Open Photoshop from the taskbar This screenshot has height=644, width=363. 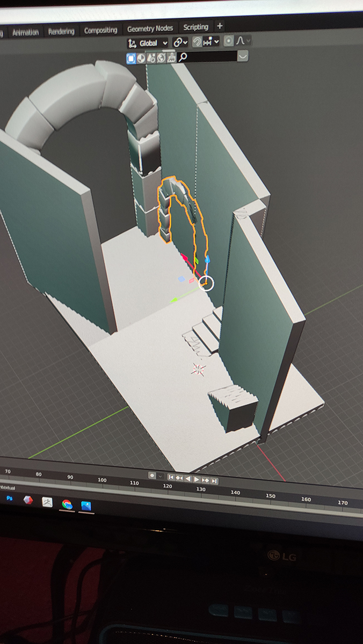pos(9,499)
